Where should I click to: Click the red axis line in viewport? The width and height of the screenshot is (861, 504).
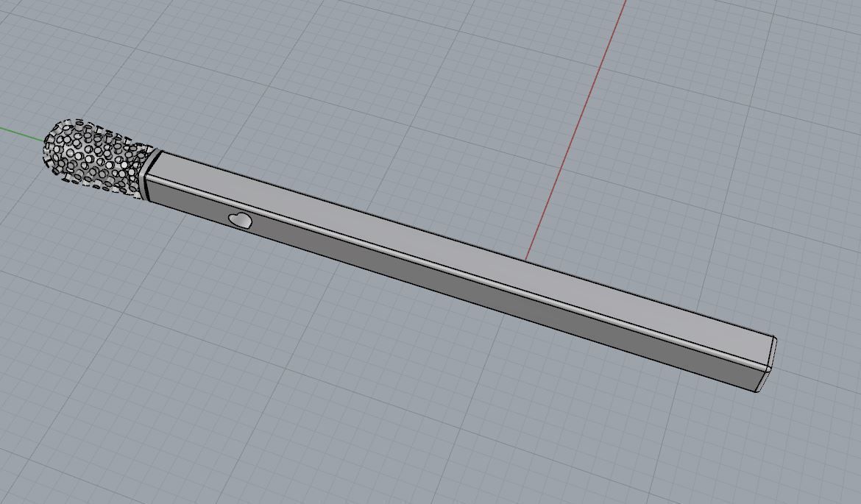(575, 131)
